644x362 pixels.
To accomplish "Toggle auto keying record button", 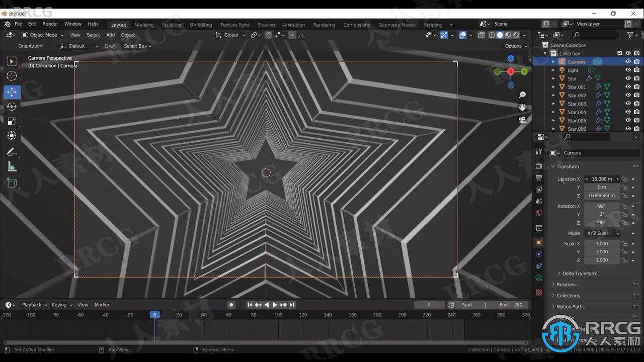I will coord(231,305).
